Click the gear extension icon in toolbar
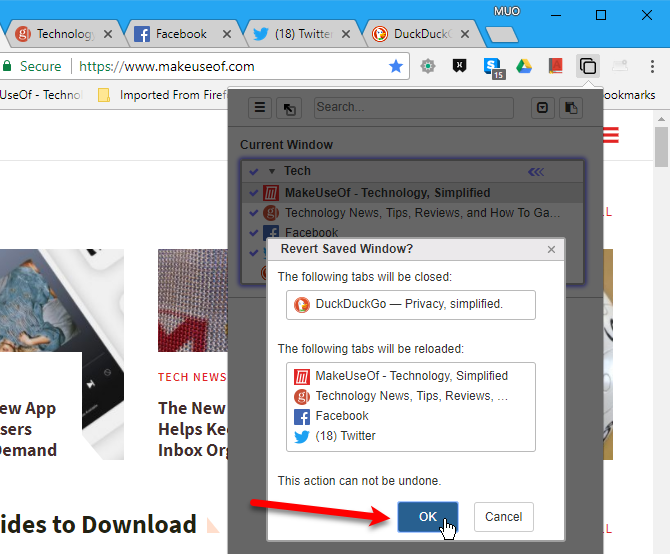670x554 pixels. 428,67
